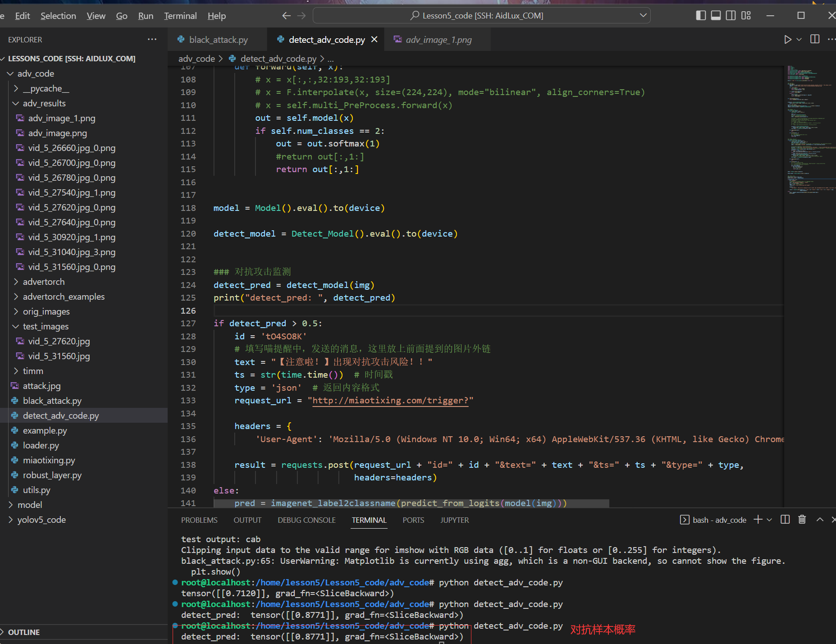Open vid_5_26660.jpg_0.png file
Screen dimensions: 836x644
tap(84, 148)
